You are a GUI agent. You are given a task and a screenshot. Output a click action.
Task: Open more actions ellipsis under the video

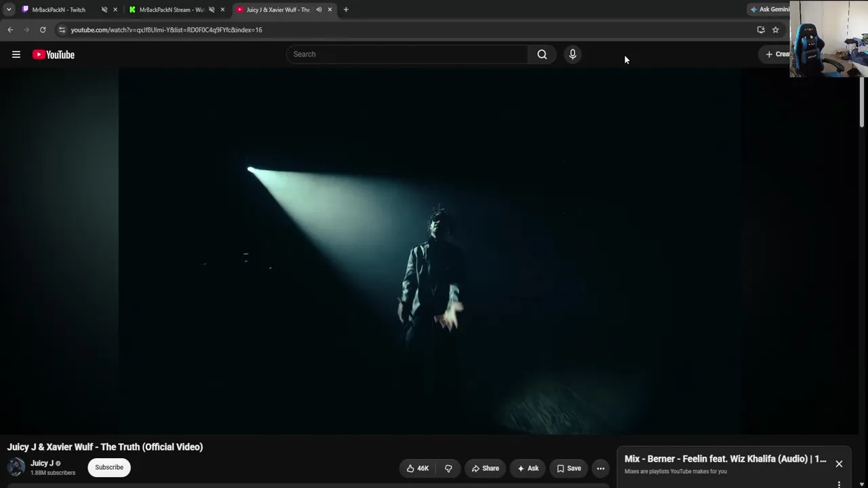[x=601, y=468]
